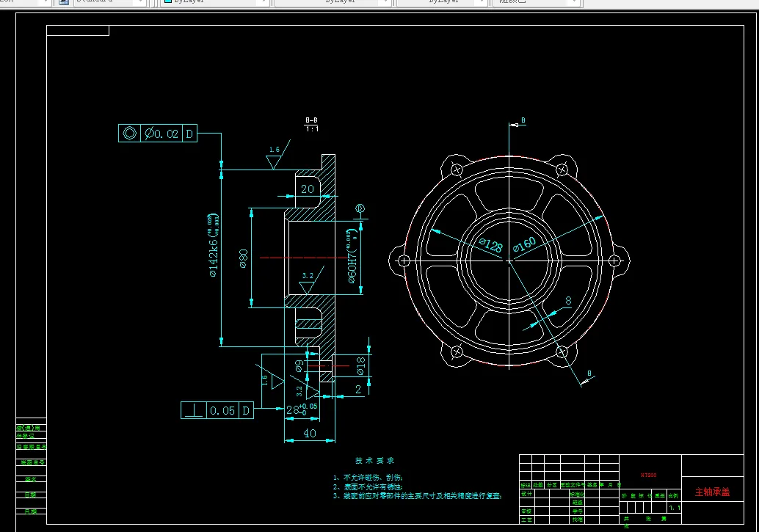The height and width of the screenshot is (532, 759).
Task: Select technical requirement line 3 text
Action: point(417,496)
